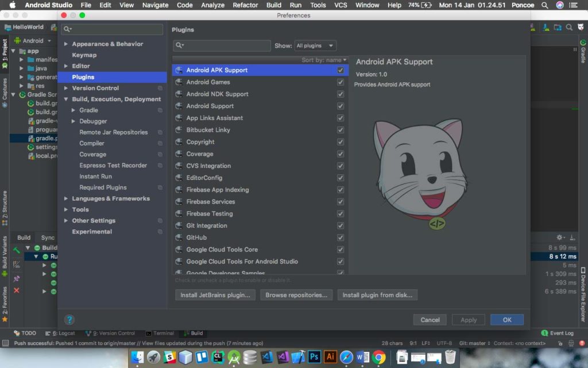Click Install JetBrains plugin button
Image resolution: width=588 pixels, height=368 pixels.
tap(215, 295)
